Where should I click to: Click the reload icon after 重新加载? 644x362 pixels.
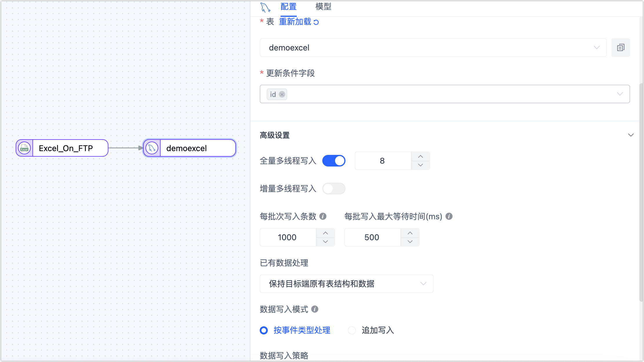(x=316, y=22)
